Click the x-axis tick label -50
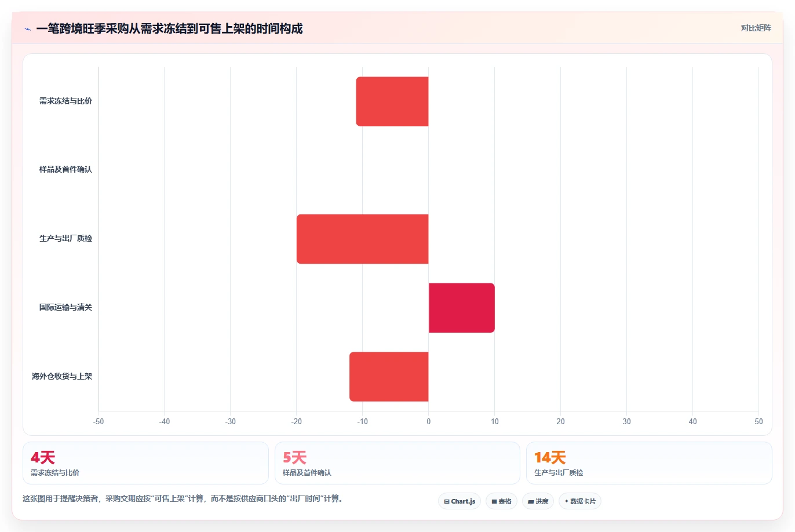 [x=99, y=421]
